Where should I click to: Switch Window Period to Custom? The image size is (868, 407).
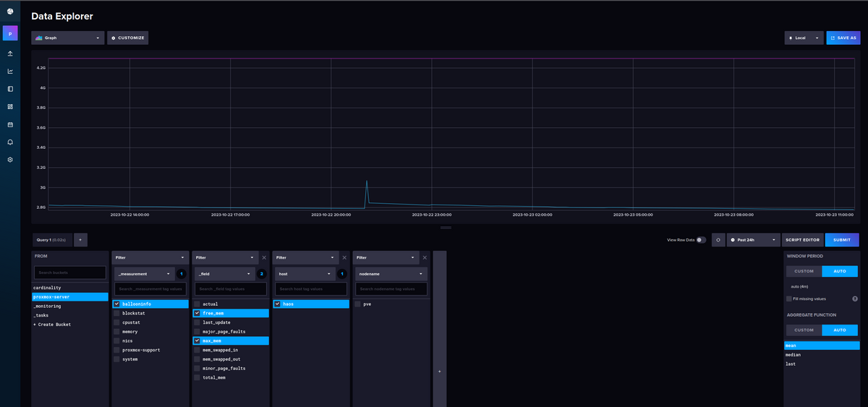[x=804, y=271]
